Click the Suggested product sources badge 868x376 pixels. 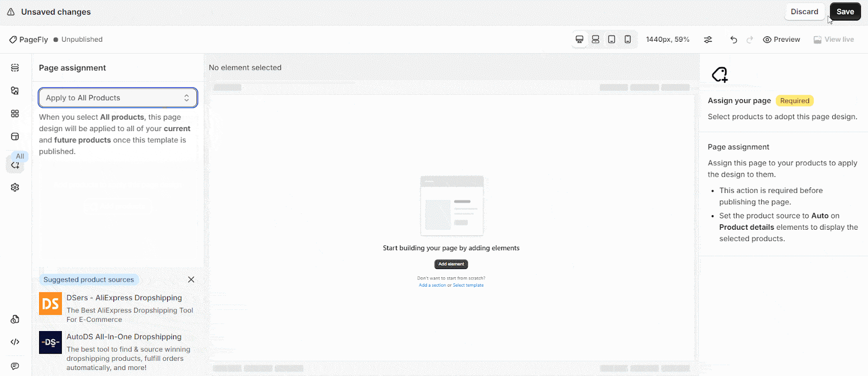89,280
